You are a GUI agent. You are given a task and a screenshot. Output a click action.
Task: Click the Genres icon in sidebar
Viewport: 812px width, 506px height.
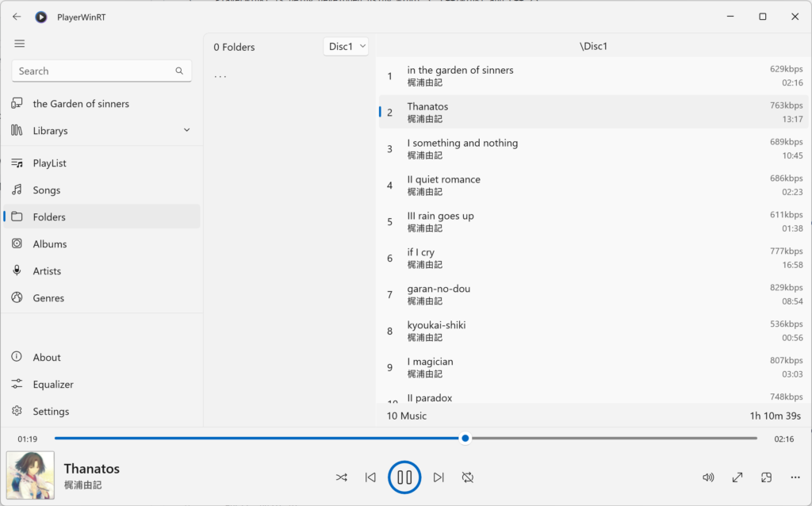17,297
